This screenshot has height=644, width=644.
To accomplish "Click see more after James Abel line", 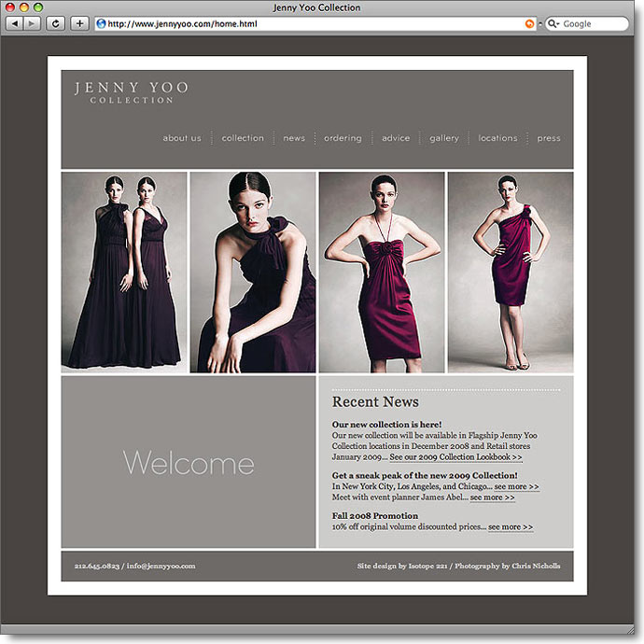I will tap(493, 497).
